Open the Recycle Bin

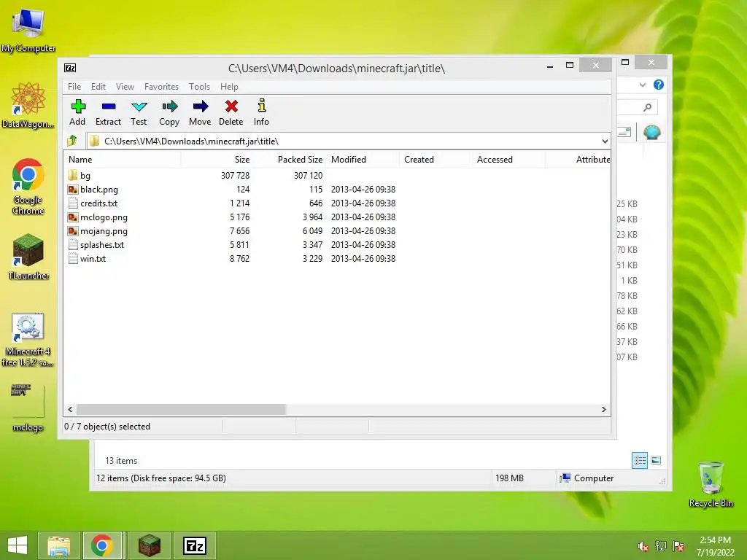point(711,484)
